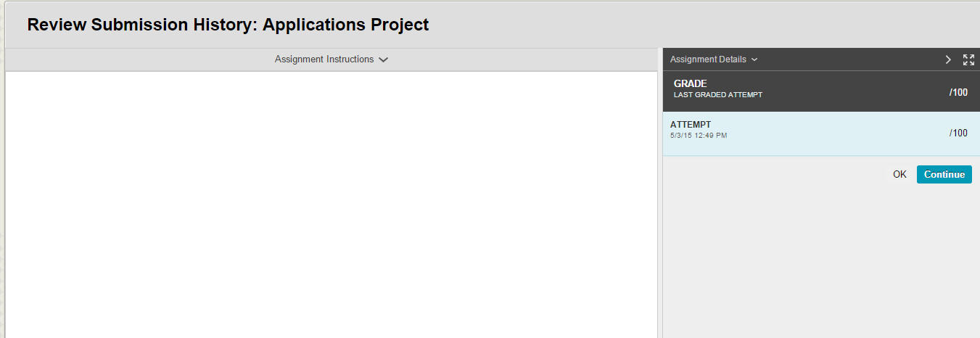Expand the Assignment Instructions chevron
980x338 pixels.
384,60
